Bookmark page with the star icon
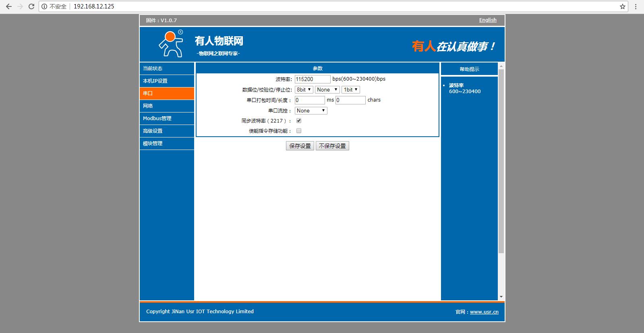Image resolution: width=644 pixels, height=333 pixels. pyautogui.click(x=622, y=6)
